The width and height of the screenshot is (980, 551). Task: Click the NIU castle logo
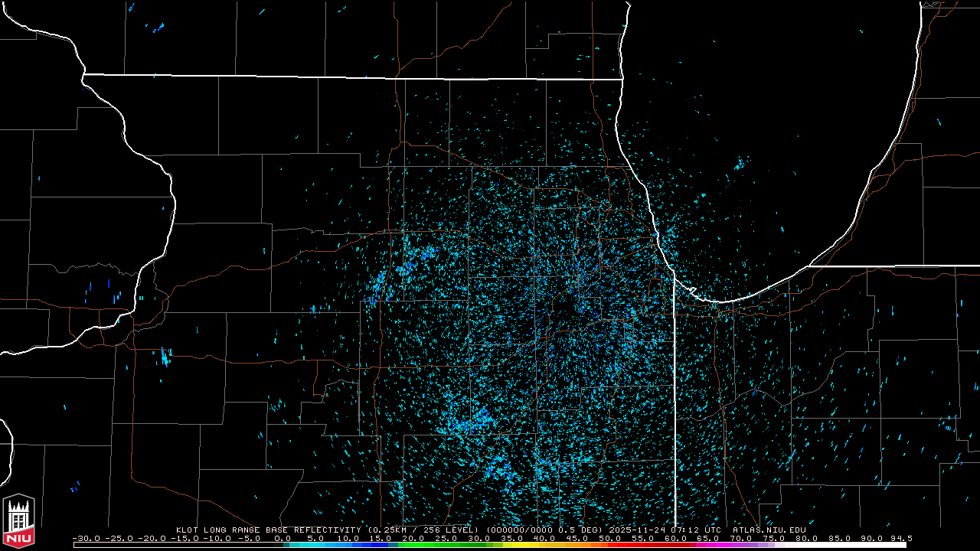pos(18,522)
